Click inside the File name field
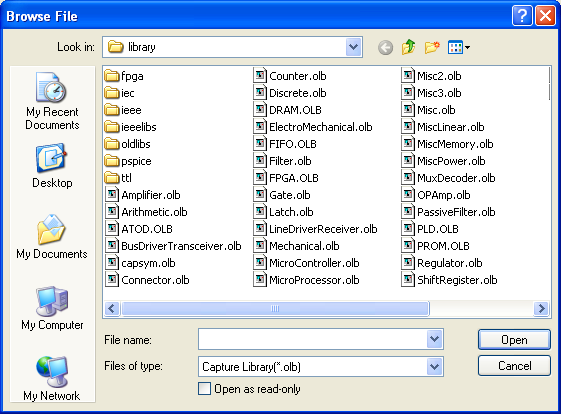Image resolution: width=561 pixels, height=414 pixels. (313, 339)
